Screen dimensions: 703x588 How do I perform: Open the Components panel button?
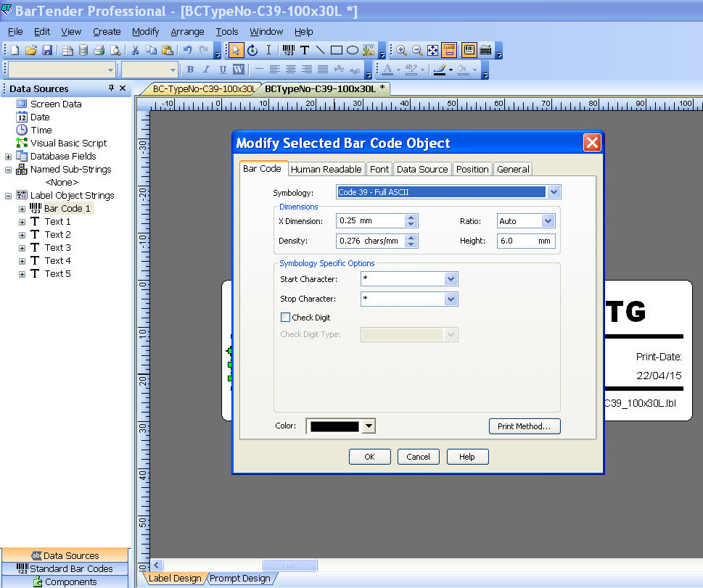tap(65, 581)
